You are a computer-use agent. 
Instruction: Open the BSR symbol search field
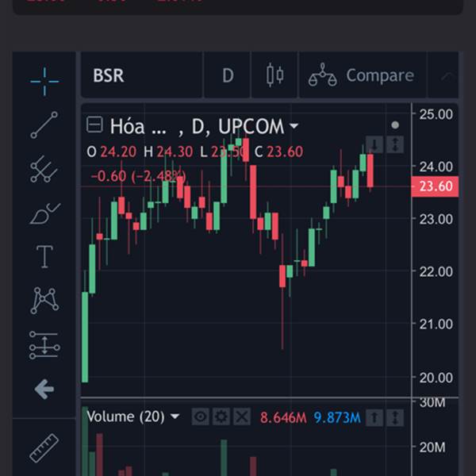pos(141,75)
